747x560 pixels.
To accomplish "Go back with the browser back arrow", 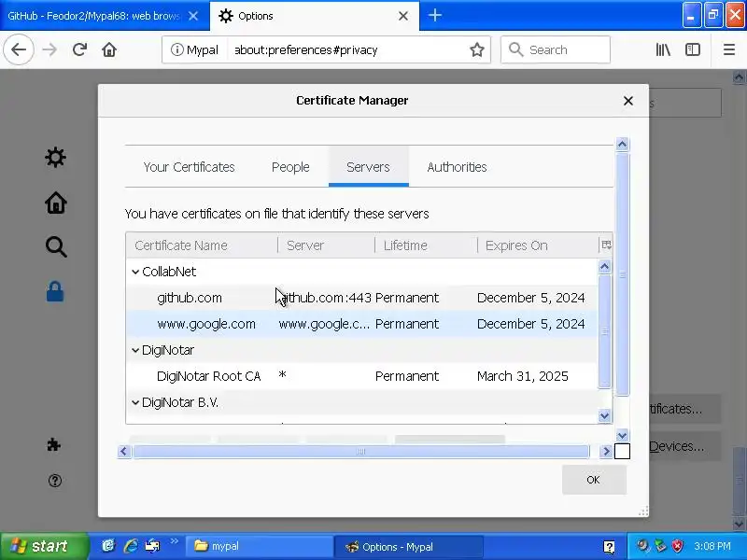I will (x=19, y=49).
